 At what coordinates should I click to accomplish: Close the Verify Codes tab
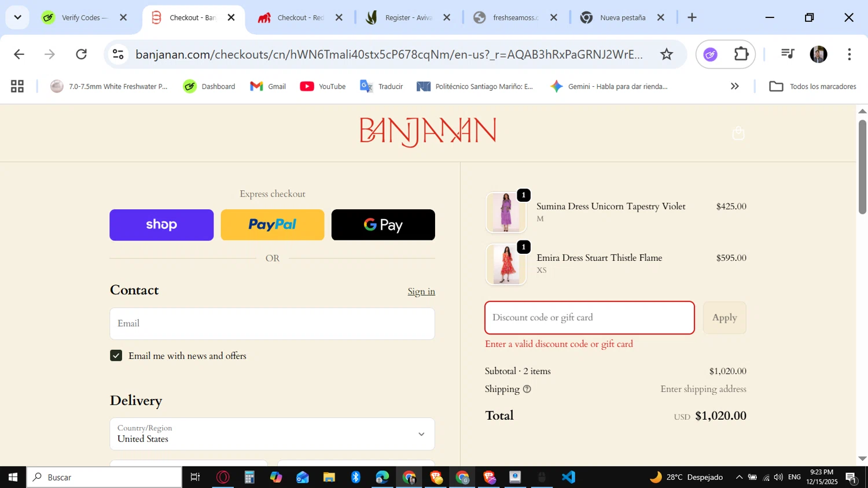click(123, 18)
